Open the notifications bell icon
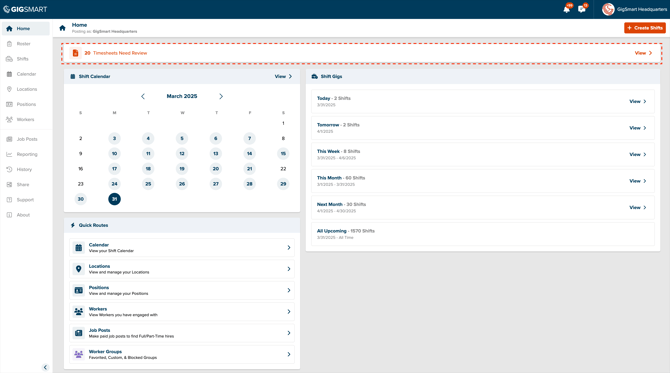 pyautogui.click(x=567, y=9)
